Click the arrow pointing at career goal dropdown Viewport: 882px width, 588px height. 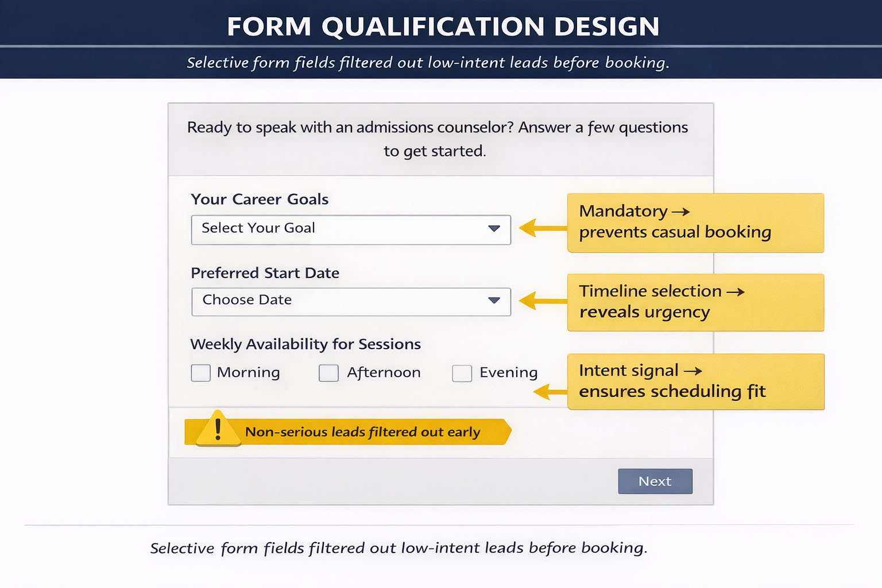click(x=541, y=228)
